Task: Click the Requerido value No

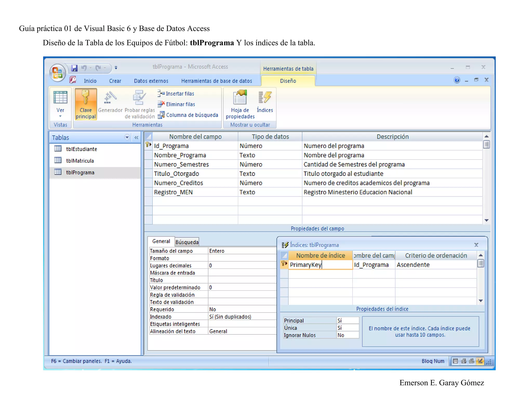Action: coord(242,309)
